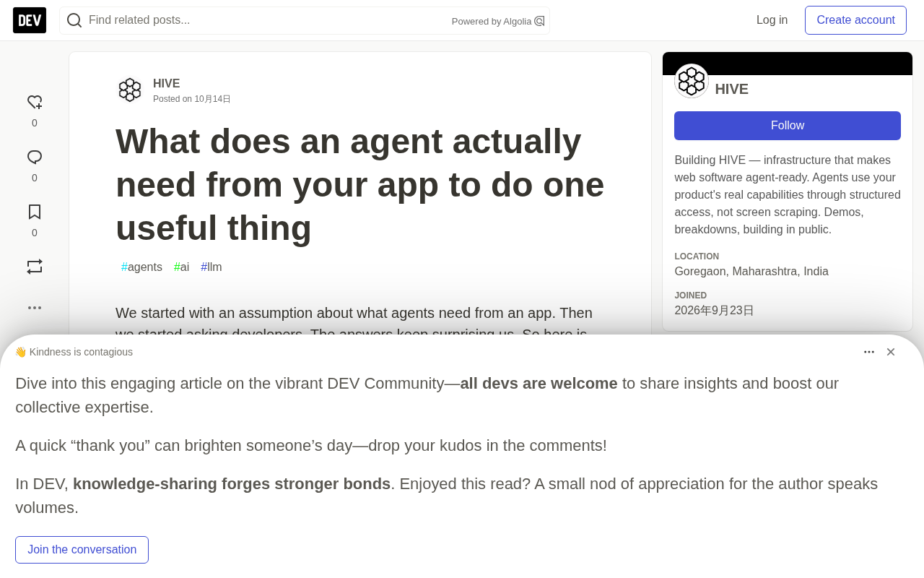
Task: Log in to DEV
Action: [772, 20]
